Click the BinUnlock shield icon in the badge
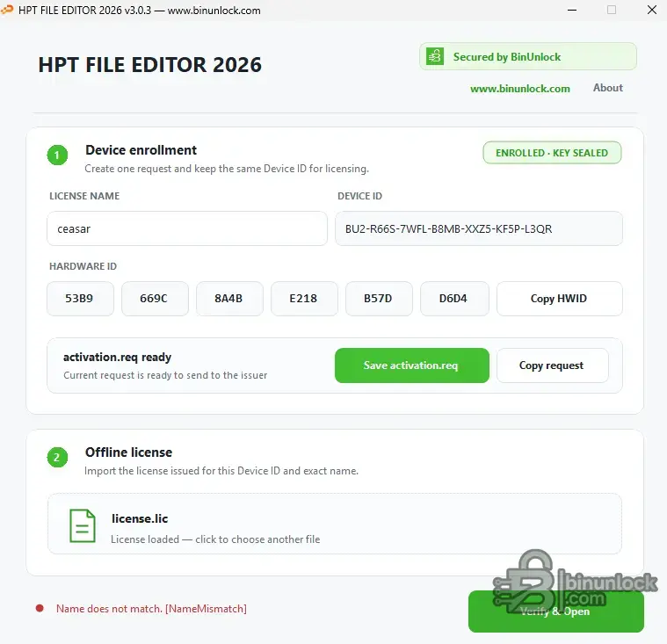This screenshot has width=667, height=644. [435, 56]
